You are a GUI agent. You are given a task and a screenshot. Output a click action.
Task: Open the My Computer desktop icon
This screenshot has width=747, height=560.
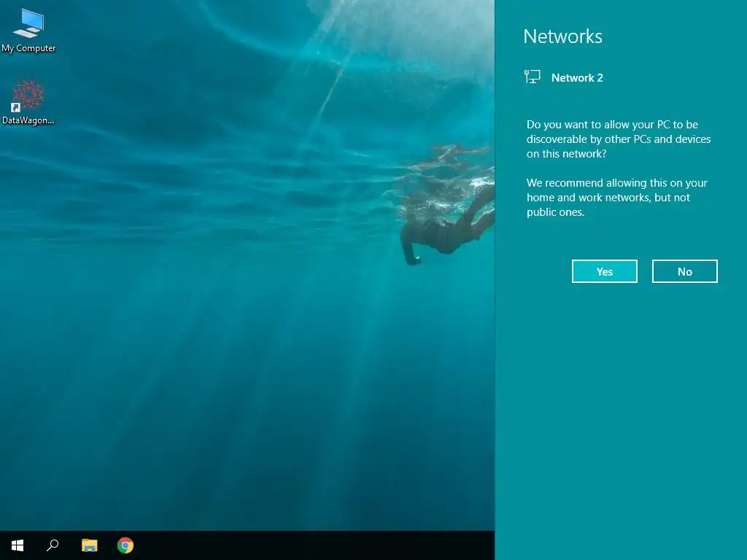coord(28,31)
